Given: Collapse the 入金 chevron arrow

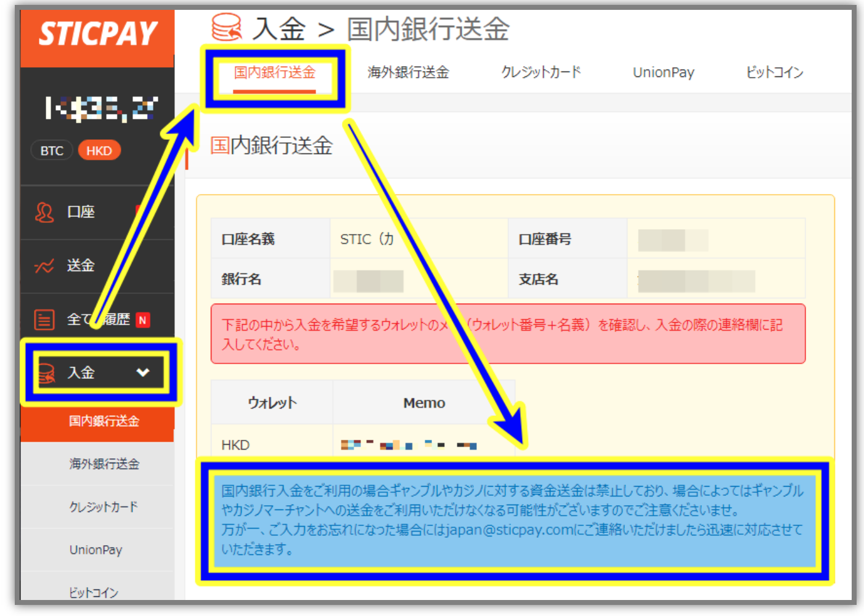Looking at the screenshot, I should click(x=143, y=372).
